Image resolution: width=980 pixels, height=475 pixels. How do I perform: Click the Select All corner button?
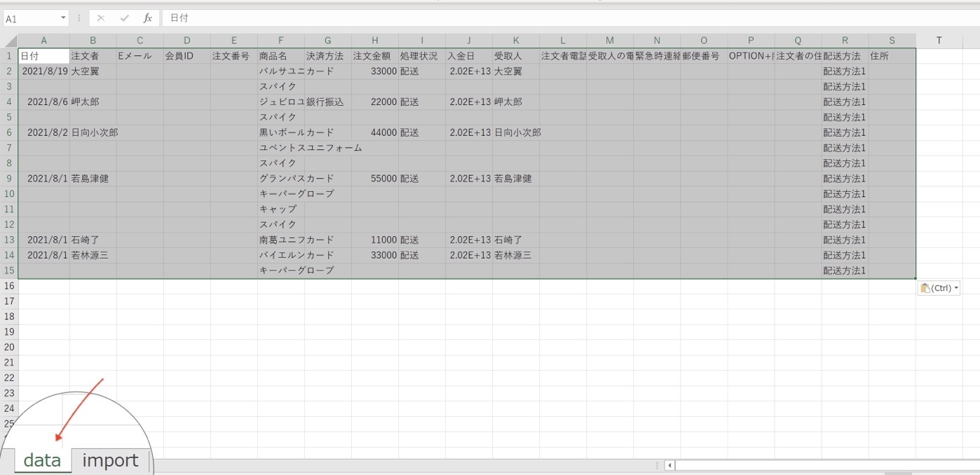click(x=9, y=41)
